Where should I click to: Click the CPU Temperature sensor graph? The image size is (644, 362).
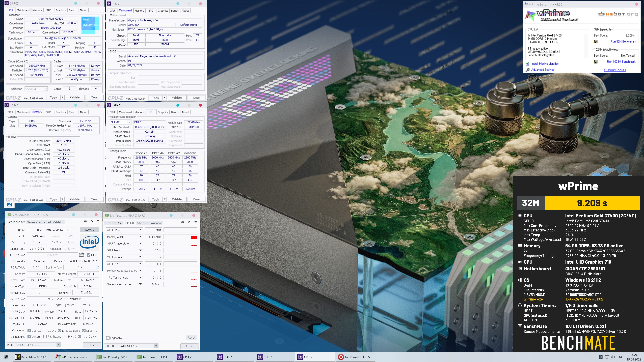180,277
